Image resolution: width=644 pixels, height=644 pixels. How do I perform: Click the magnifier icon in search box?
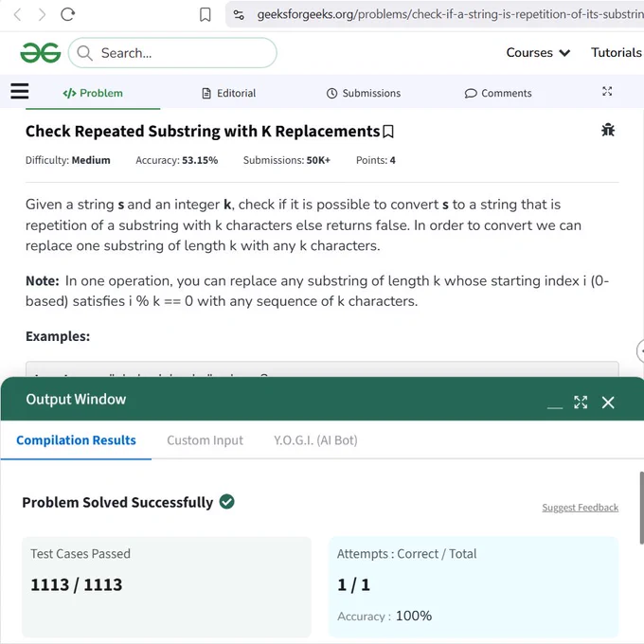click(x=84, y=53)
